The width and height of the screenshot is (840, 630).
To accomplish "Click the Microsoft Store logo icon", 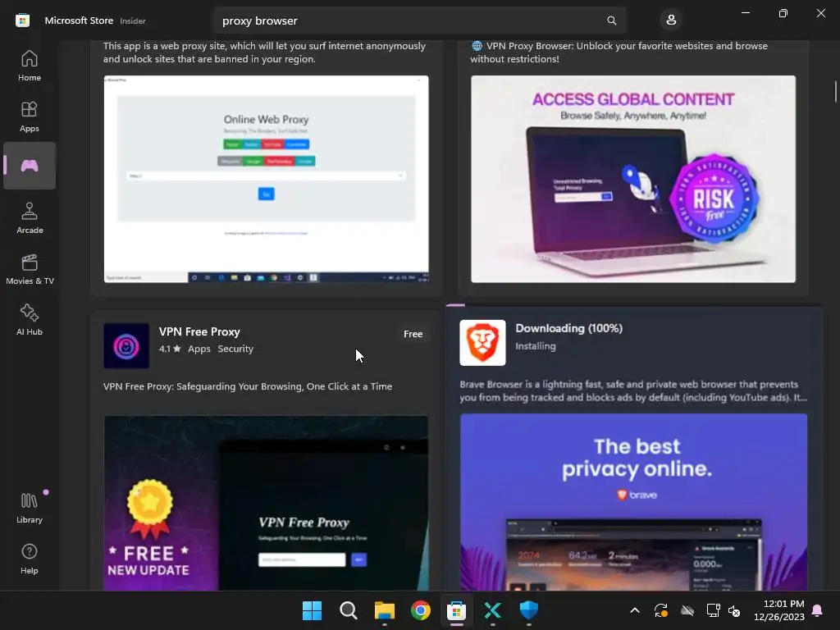I will [x=22, y=21].
